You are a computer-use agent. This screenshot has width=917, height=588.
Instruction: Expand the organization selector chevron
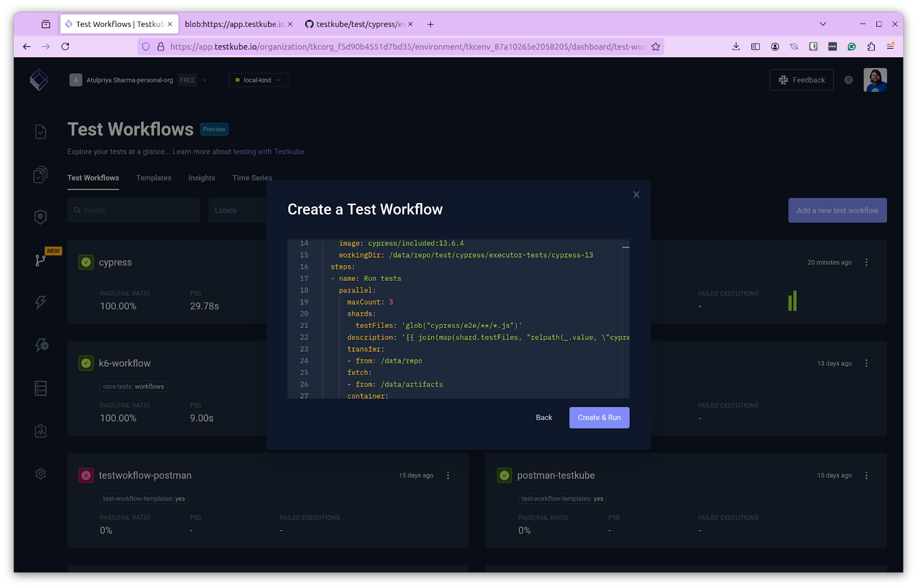[x=205, y=80]
